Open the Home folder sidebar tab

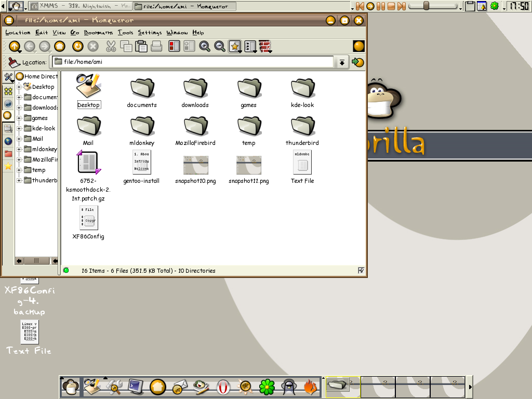click(7, 116)
